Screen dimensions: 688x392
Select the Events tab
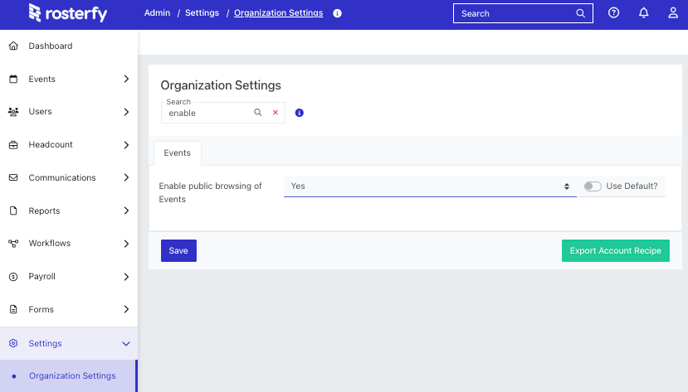[177, 153]
